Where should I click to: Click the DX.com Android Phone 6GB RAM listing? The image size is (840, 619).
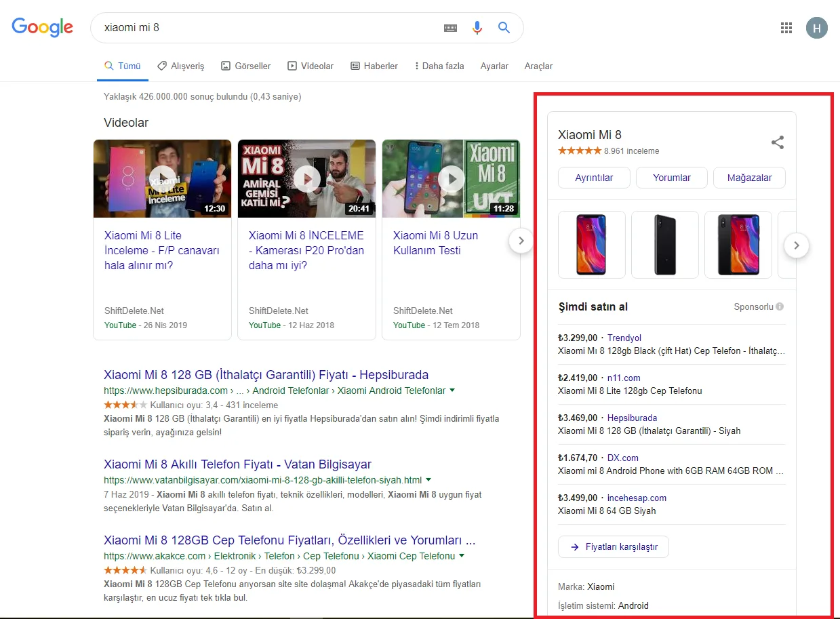pyautogui.click(x=671, y=471)
